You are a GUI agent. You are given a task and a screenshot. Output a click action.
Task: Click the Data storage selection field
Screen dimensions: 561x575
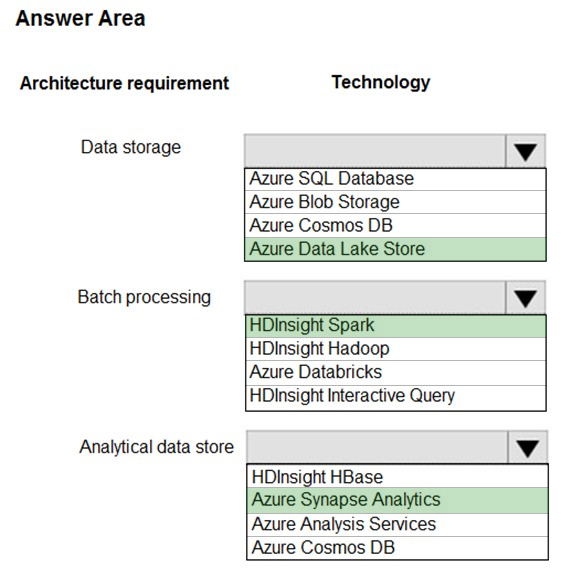[x=375, y=151]
